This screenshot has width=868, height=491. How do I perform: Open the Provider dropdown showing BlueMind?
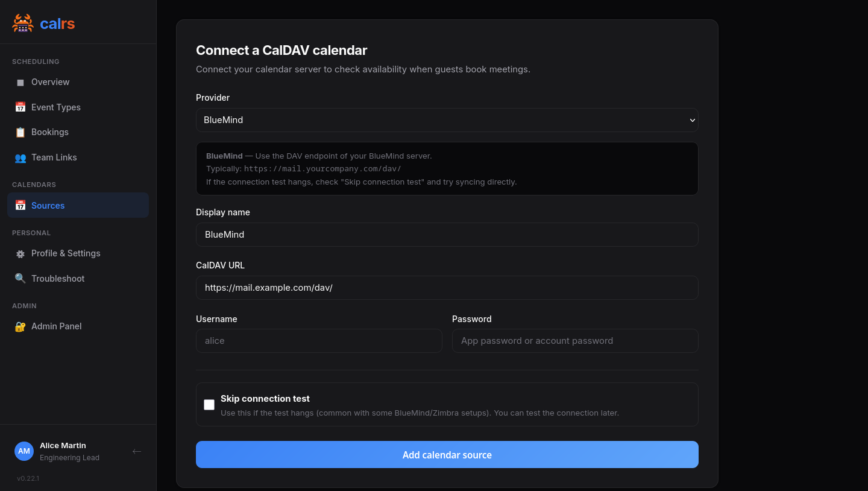click(x=447, y=120)
